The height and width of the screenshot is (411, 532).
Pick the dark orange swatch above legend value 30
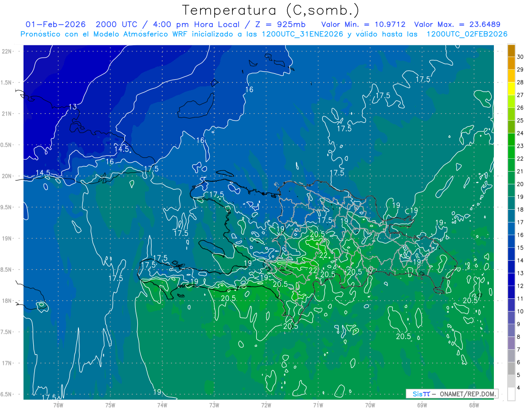point(511,51)
